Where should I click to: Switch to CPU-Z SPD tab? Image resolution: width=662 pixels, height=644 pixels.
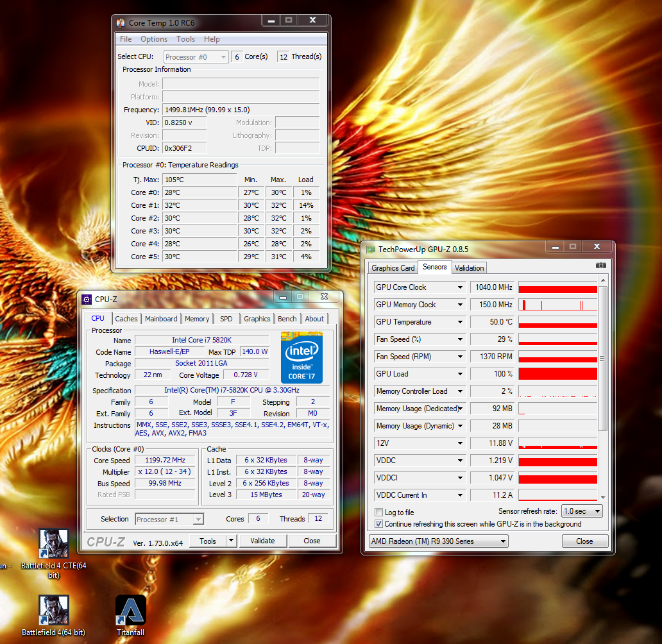coord(226,319)
